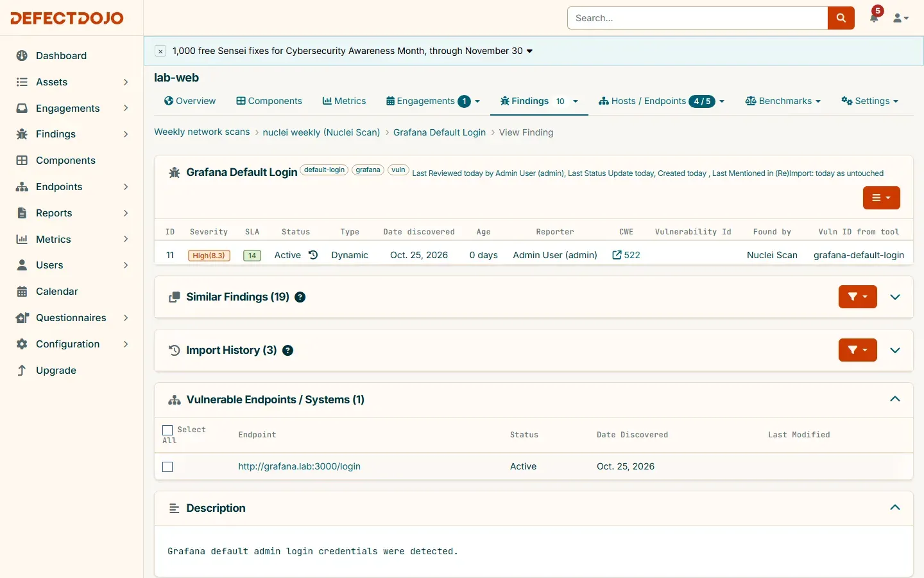Click the Similar Findings help icon
The image size is (924, 578).
pyautogui.click(x=300, y=297)
